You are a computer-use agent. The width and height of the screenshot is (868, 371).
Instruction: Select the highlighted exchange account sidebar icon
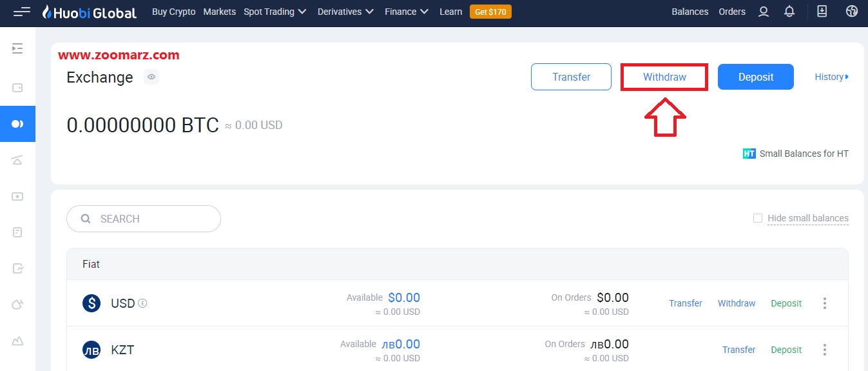[17, 124]
